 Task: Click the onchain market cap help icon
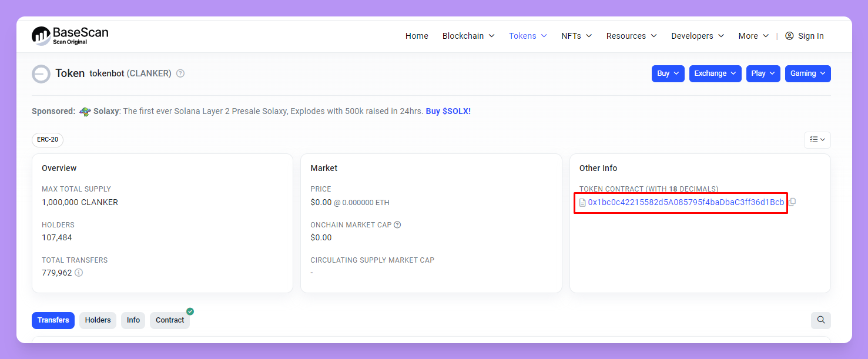pyautogui.click(x=397, y=225)
